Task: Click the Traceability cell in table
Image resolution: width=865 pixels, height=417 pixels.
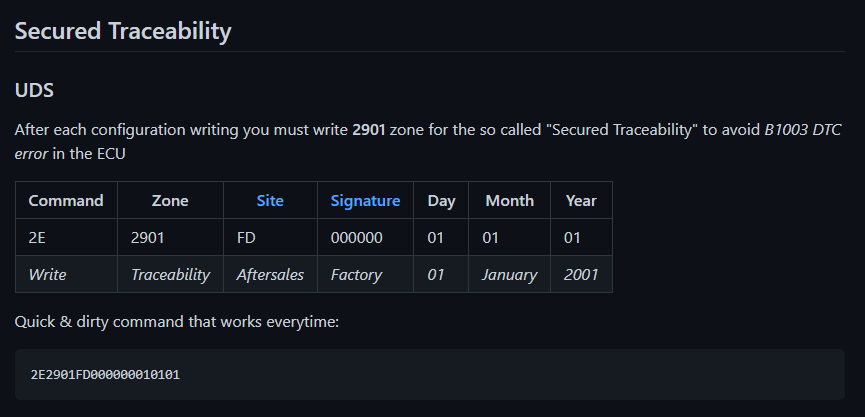Action: [x=170, y=274]
